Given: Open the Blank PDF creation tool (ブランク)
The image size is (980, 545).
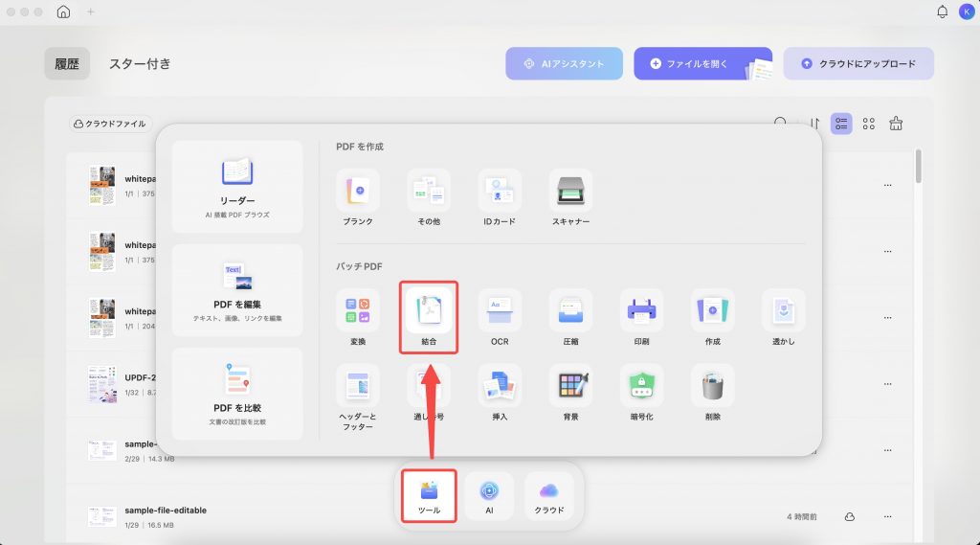Looking at the screenshot, I should tap(358, 191).
